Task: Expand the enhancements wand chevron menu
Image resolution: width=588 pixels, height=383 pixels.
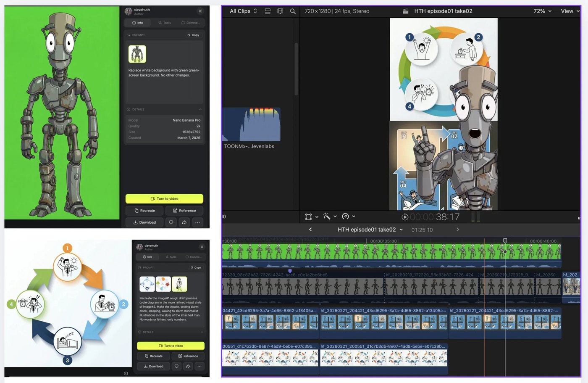Action: (x=335, y=217)
